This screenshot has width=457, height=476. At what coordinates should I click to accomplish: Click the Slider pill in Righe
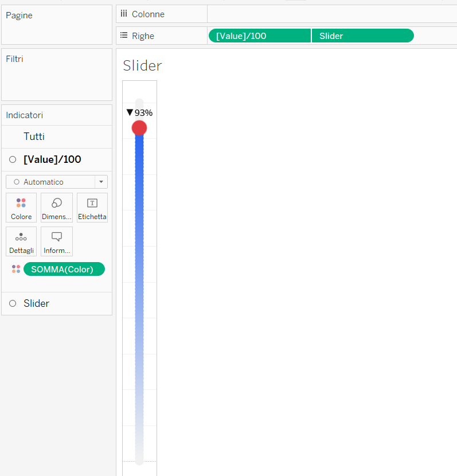(x=362, y=36)
